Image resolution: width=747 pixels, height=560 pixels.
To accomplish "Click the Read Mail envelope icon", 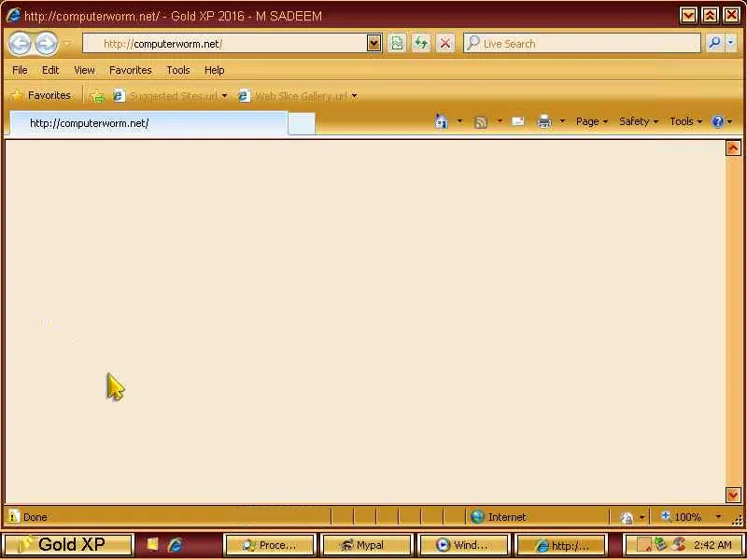I will [x=518, y=122].
